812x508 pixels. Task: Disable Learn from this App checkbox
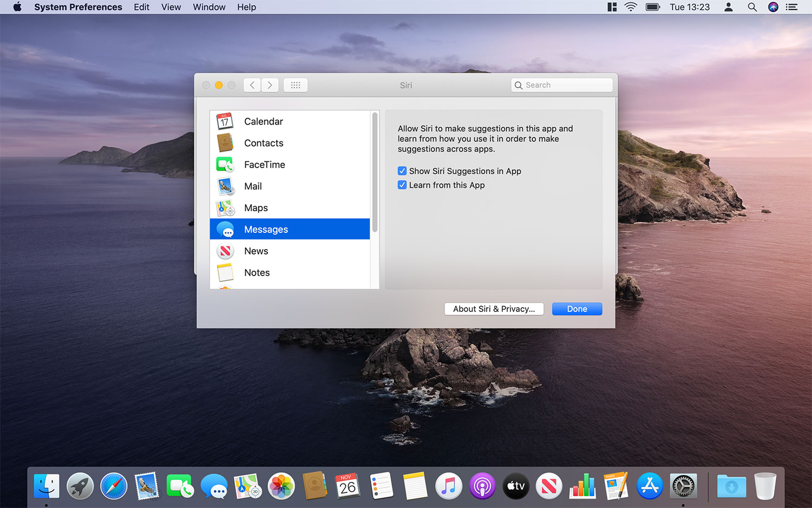[402, 185]
